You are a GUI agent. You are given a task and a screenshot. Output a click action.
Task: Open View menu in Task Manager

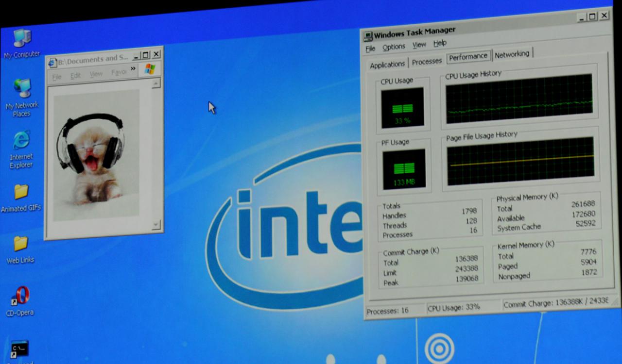(419, 45)
